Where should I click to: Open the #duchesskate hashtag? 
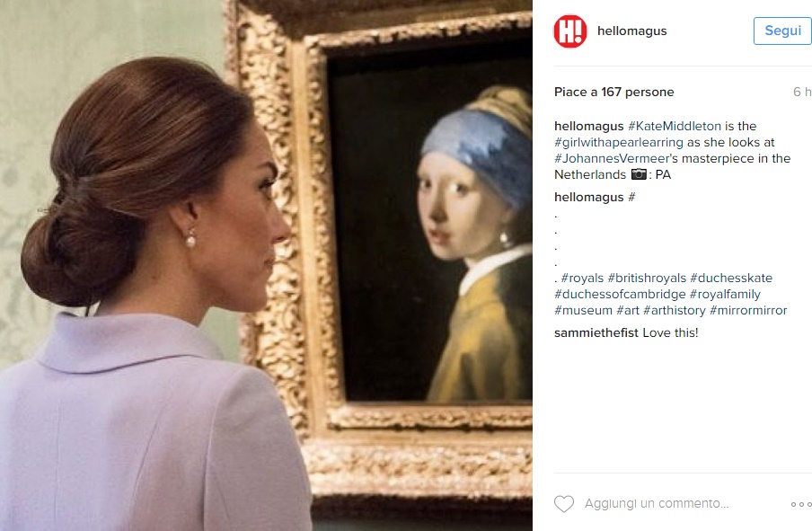tap(730, 278)
